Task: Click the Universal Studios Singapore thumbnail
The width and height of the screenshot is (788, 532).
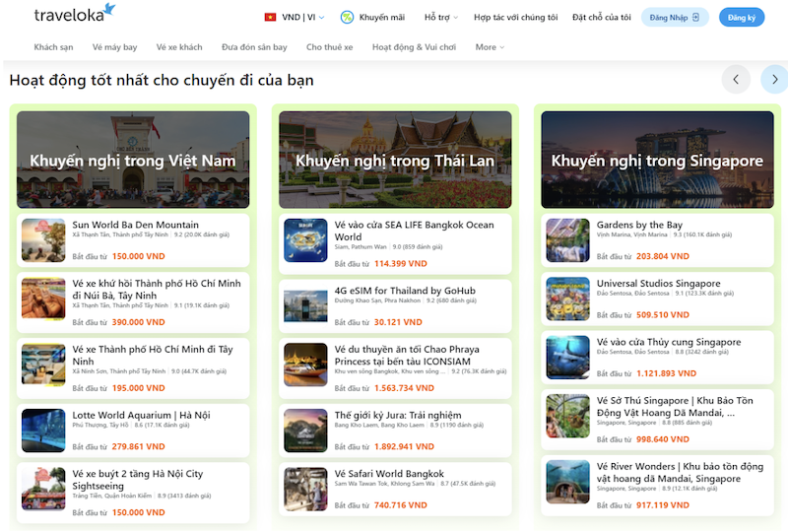Action: pos(568,299)
